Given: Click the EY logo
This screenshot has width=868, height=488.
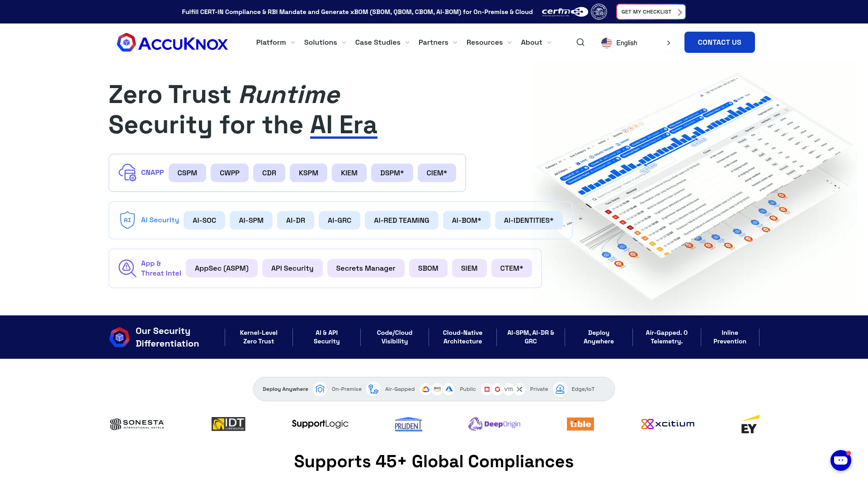Looking at the screenshot, I should click(x=750, y=424).
